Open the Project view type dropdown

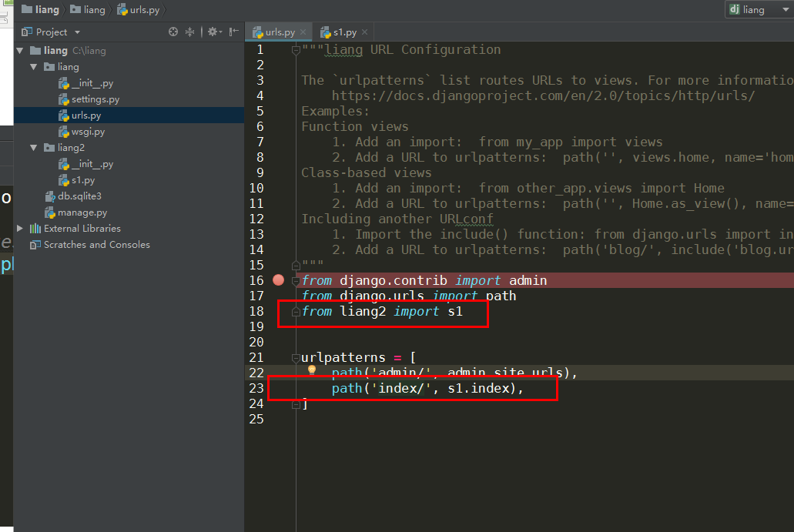click(78, 32)
